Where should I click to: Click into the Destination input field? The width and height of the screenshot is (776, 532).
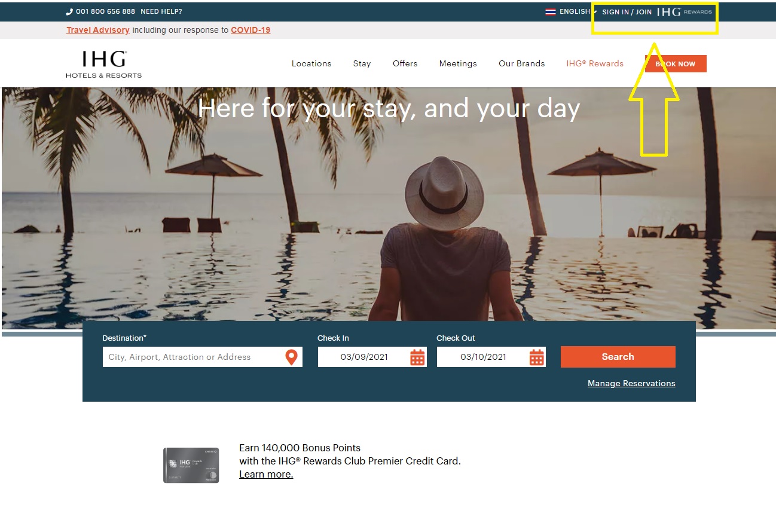coord(193,357)
